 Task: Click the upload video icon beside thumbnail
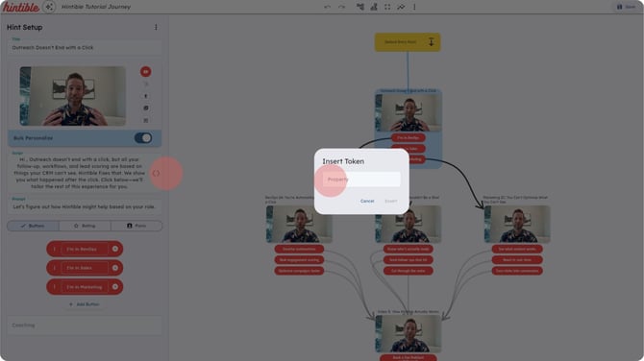point(146,96)
